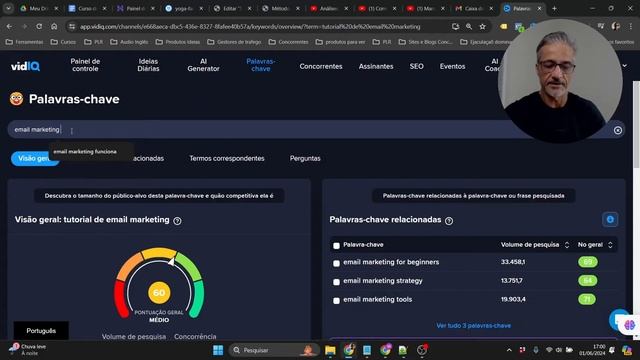640x360 pixels.
Task: Click volume value 19.903,4
Action: pos(513,300)
